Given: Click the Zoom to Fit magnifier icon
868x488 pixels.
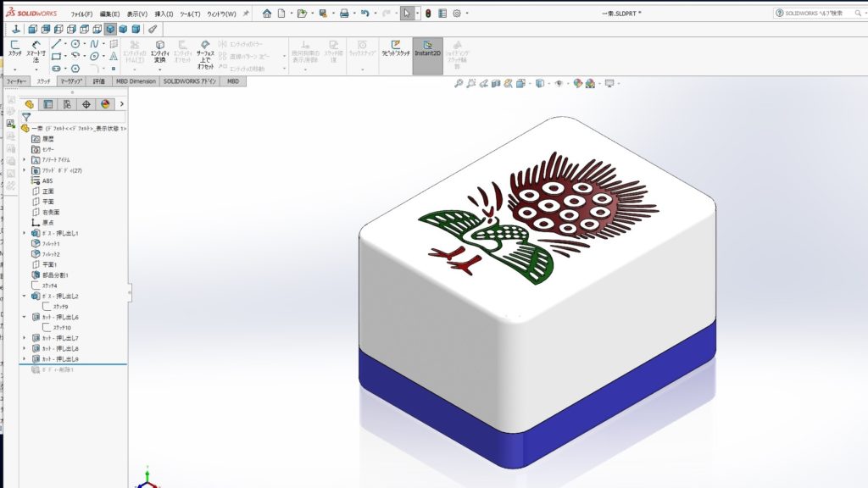Looking at the screenshot, I should point(459,83).
